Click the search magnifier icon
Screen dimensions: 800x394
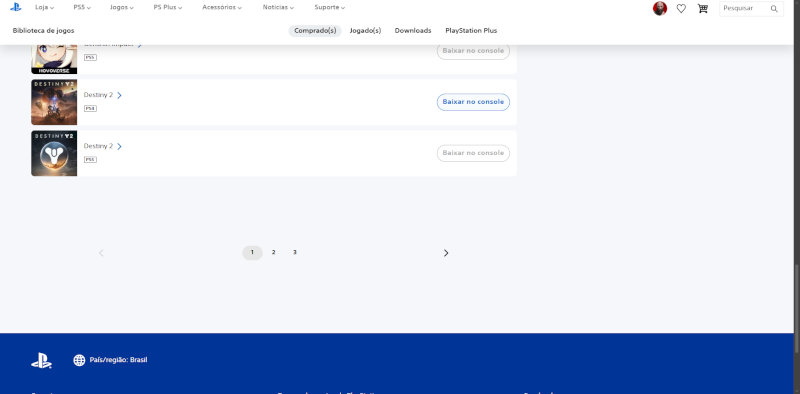click(774, 9)
